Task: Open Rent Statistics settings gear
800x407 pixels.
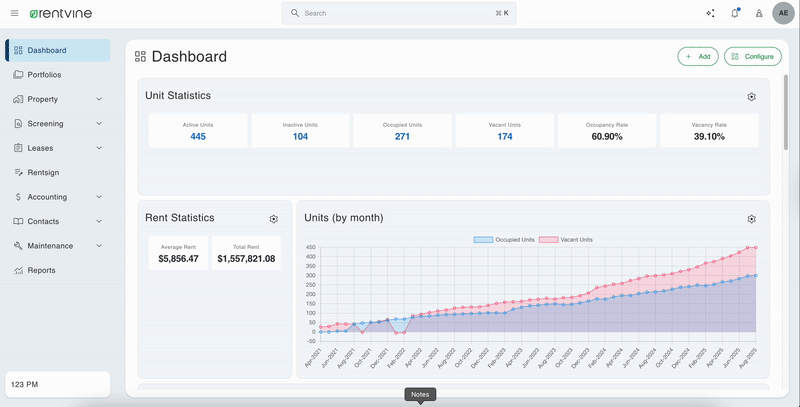Action: (273, 219)
